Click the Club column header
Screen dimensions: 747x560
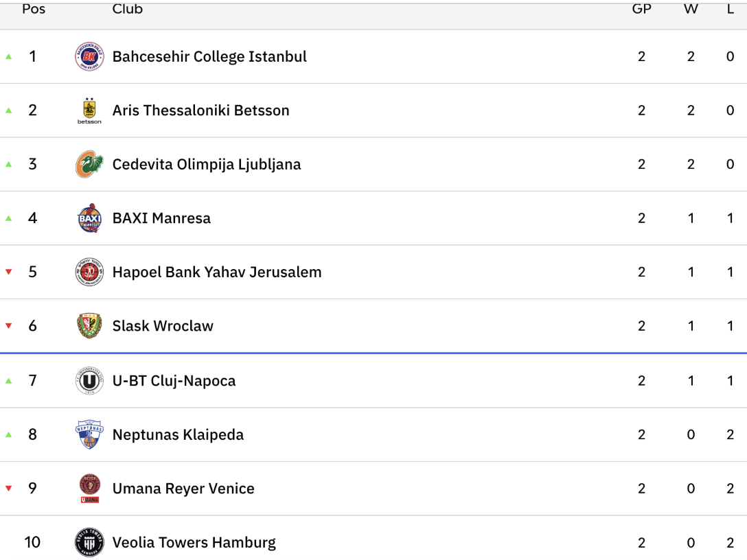[128, 9]
